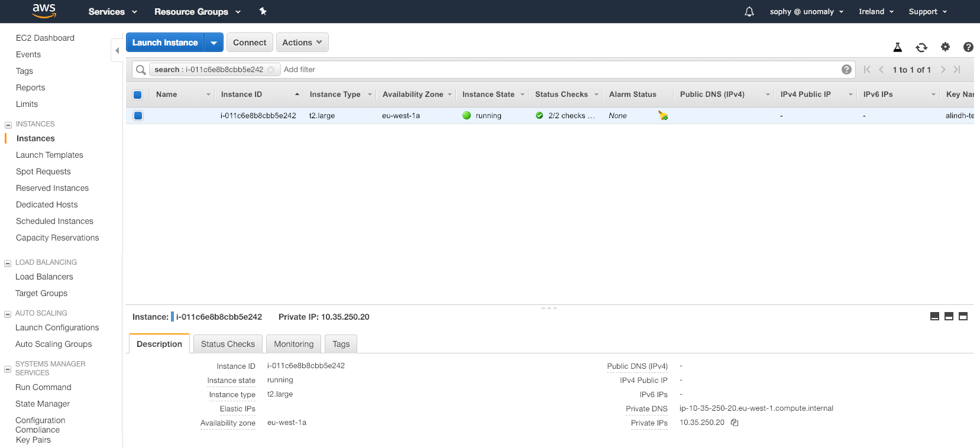This screenshot has height=448, width=980.
Task: Collapse the AUTO SCALING sidebar section
Action: pos(8,314)
